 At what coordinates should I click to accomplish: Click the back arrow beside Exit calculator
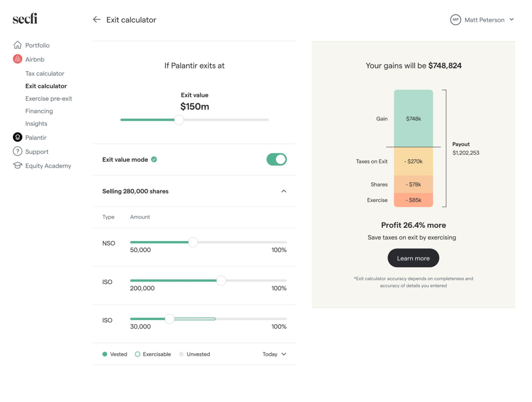coord(96,19)
